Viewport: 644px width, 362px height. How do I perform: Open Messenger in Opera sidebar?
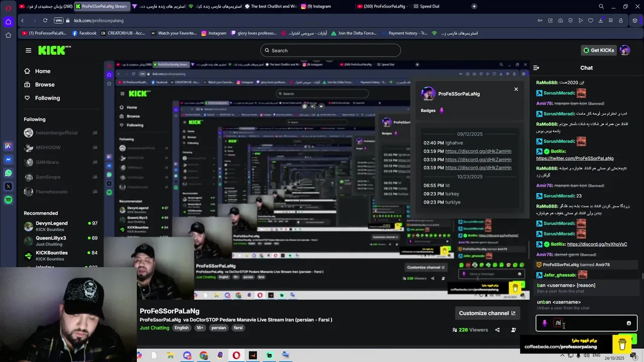pos(9,159)
